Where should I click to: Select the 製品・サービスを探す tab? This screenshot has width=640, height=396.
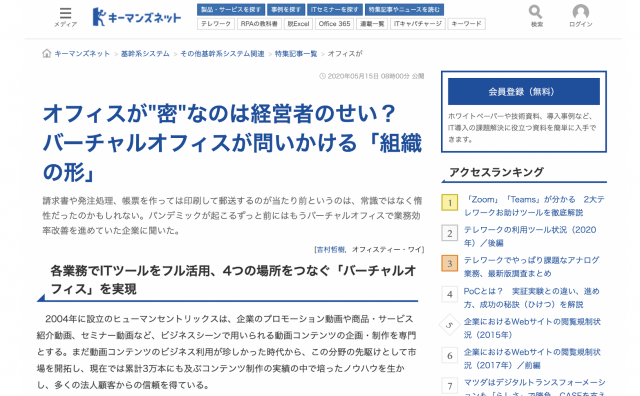coord(231,9)
